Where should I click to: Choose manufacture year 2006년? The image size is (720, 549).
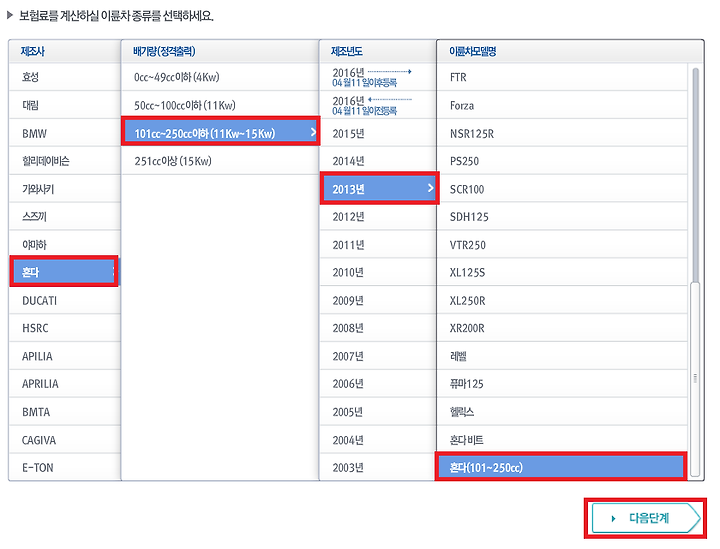378,384
